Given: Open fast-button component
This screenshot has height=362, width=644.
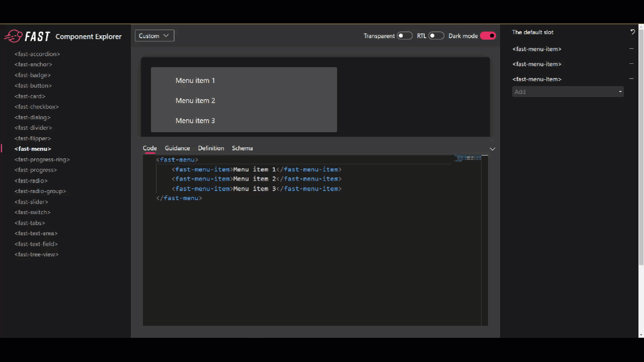Looking at the screenshot, I should coord(33,85).
